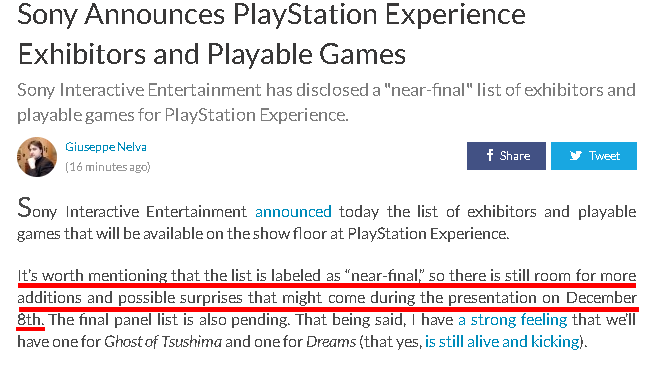Open the 'a strong feeling' link

click(x=513, y=320)
